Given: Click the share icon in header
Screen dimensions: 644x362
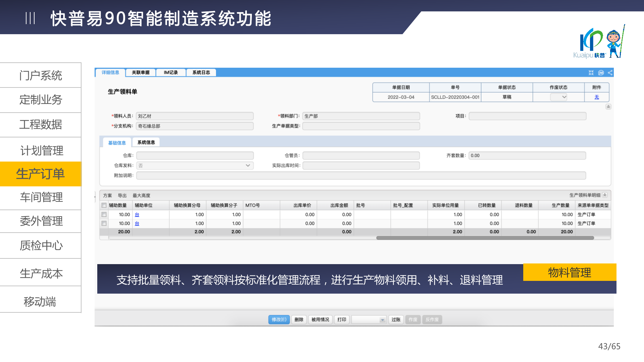Looking at the screenshot, I should coord(610,73).
